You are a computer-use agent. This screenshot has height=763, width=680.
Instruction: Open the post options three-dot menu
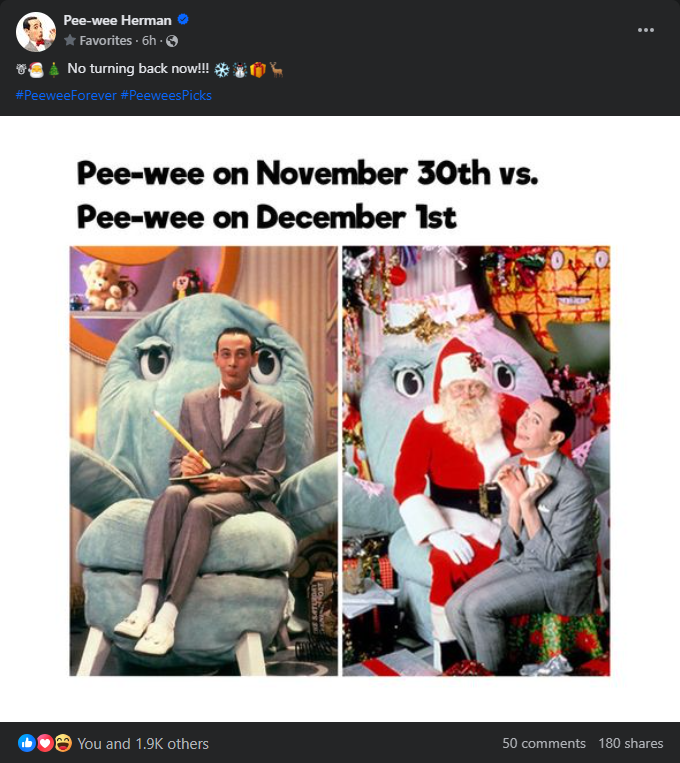(645, 30)
